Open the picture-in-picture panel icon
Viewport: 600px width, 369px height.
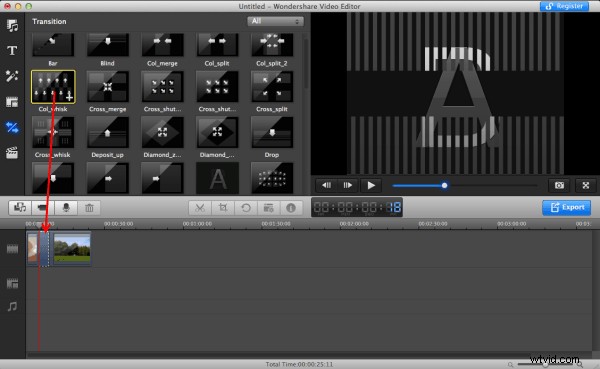[x=12, y=102]
